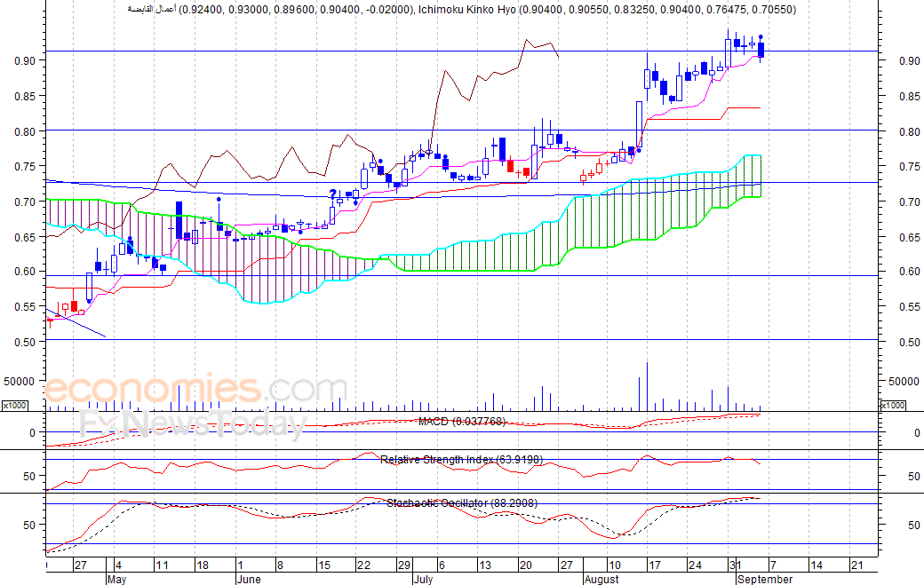Viewport: 924px width, 585px height.
Task: Click the MACD zero label on left axis
Action: click(32, 432)
